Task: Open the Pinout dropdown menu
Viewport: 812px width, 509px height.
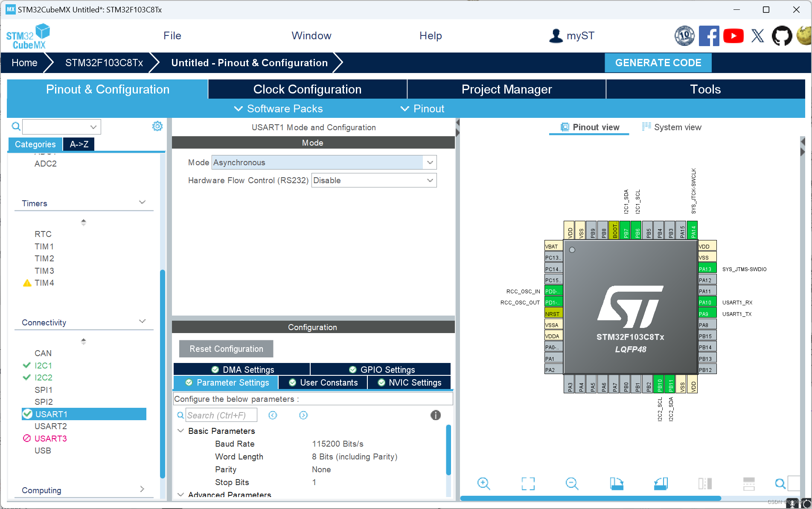Action: point(422,109)
